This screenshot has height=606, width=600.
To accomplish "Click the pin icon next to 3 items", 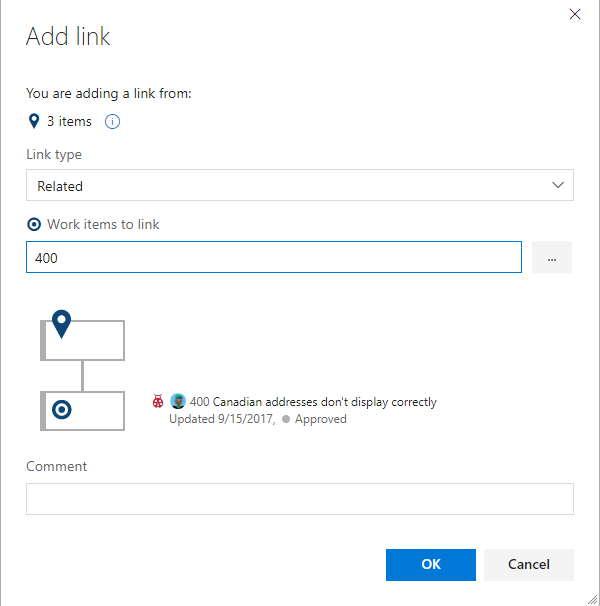I will tap(34, 121).
